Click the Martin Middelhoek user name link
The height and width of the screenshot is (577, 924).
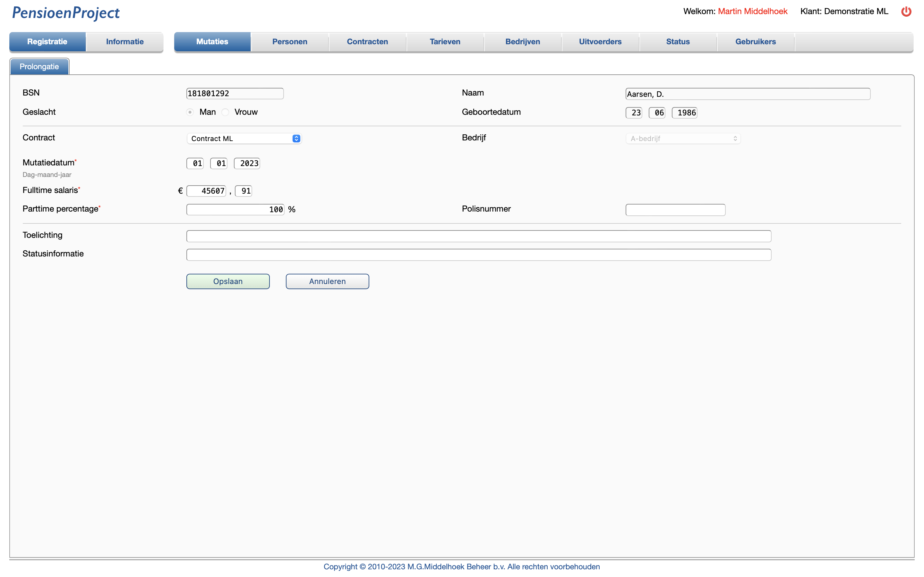tap(752, 12)
